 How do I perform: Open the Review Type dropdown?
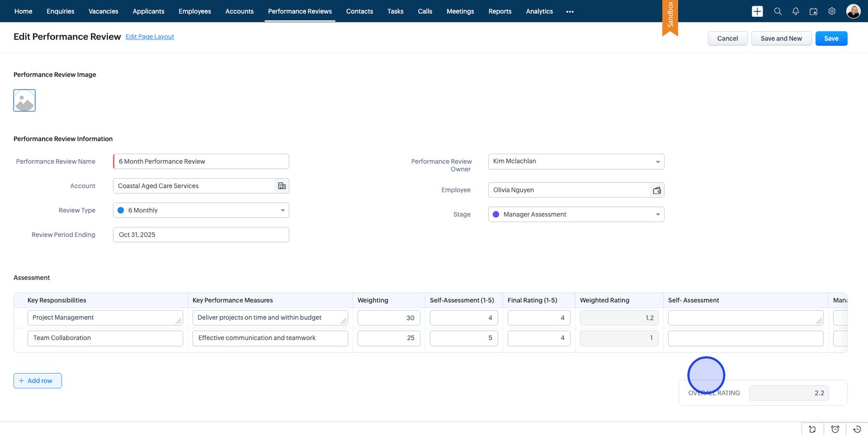click(x=201, y=210)
